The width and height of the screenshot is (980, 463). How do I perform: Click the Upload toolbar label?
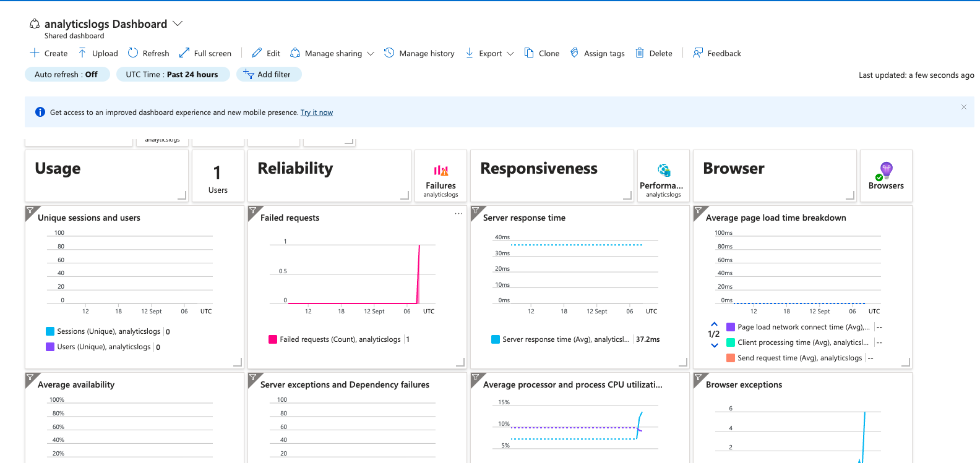(105, 54)
